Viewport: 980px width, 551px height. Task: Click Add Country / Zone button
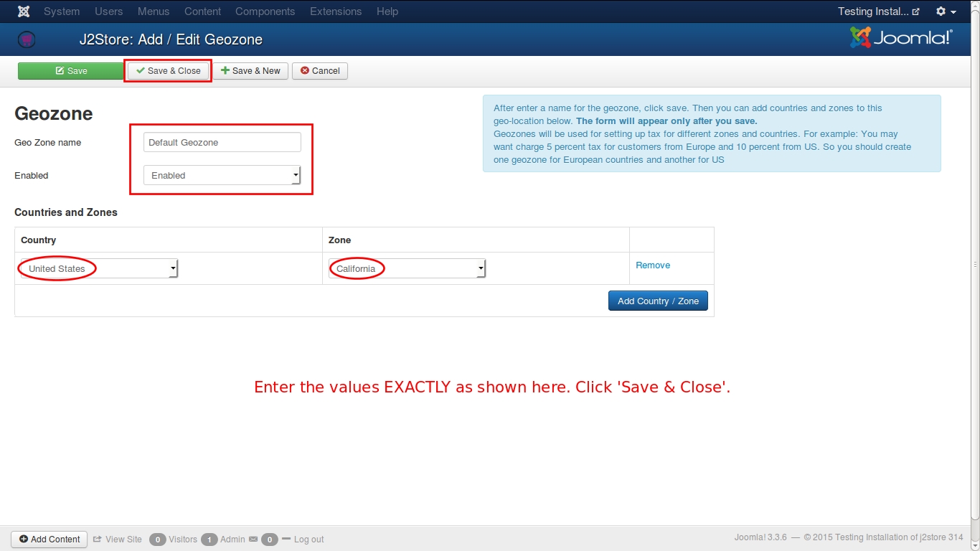(658, 301)
